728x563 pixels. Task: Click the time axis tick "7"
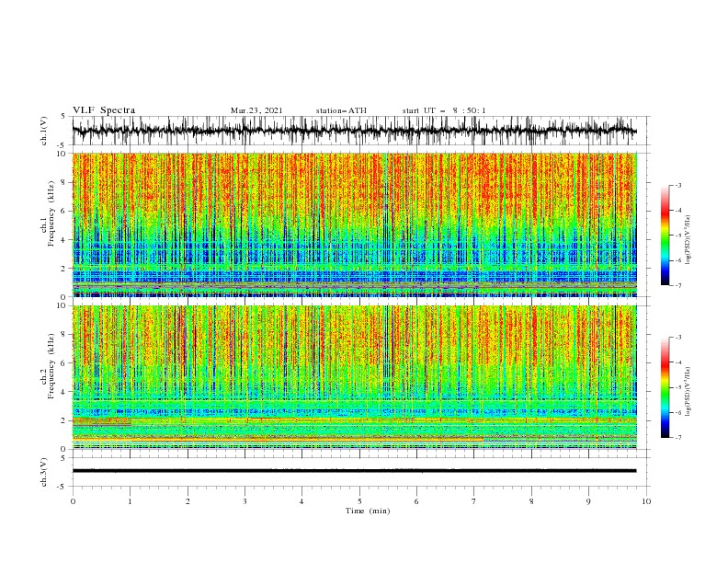(474, 501)
